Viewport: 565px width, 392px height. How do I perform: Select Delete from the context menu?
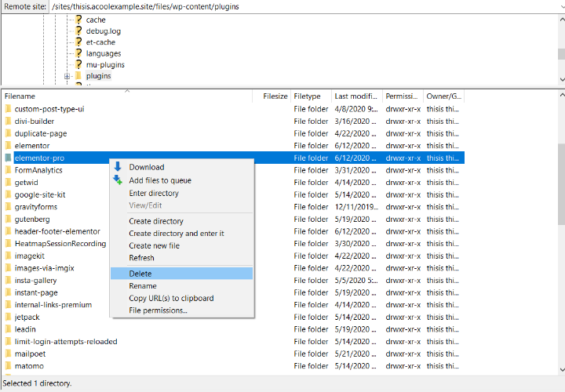(x=140, y=274)
